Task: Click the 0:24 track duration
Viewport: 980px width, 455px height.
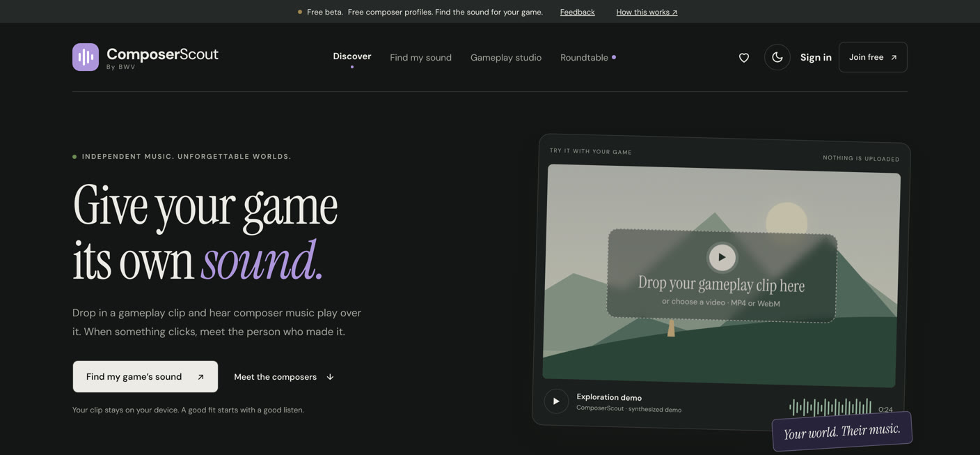Action: click(885, 410)
